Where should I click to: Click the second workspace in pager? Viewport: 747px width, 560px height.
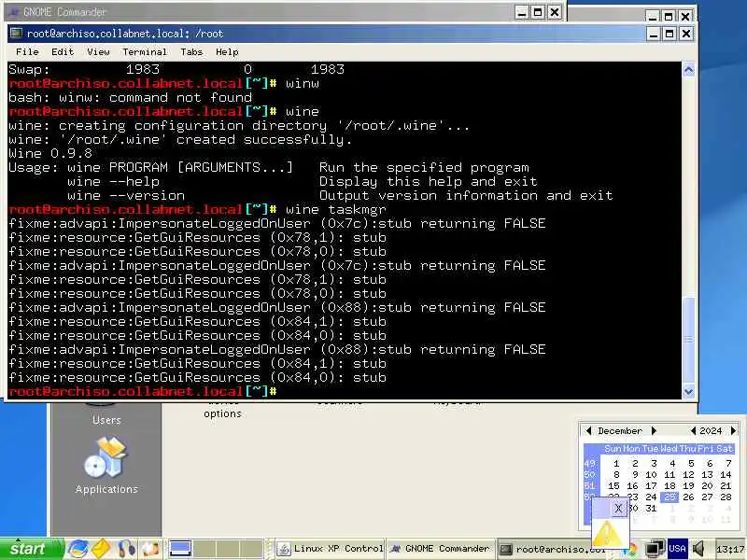[204, 549]
